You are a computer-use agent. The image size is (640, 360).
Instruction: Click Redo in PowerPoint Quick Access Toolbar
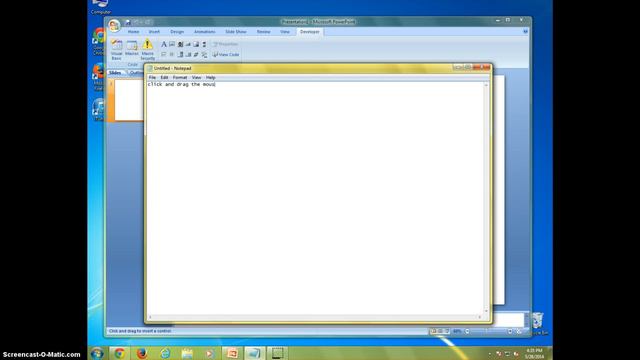pos(147,22)
